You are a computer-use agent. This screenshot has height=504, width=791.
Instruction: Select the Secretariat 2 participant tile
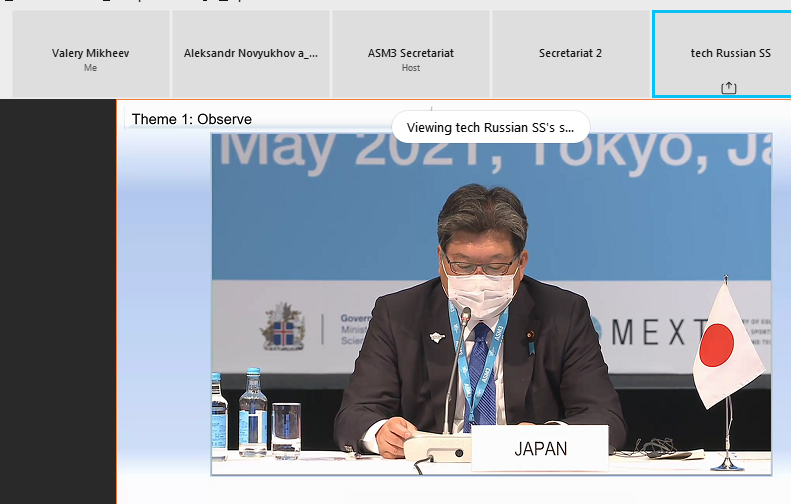(571, 53)
